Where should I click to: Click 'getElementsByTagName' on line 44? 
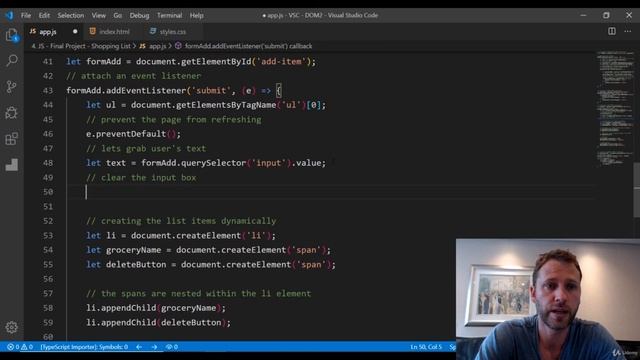pos(226,105)
